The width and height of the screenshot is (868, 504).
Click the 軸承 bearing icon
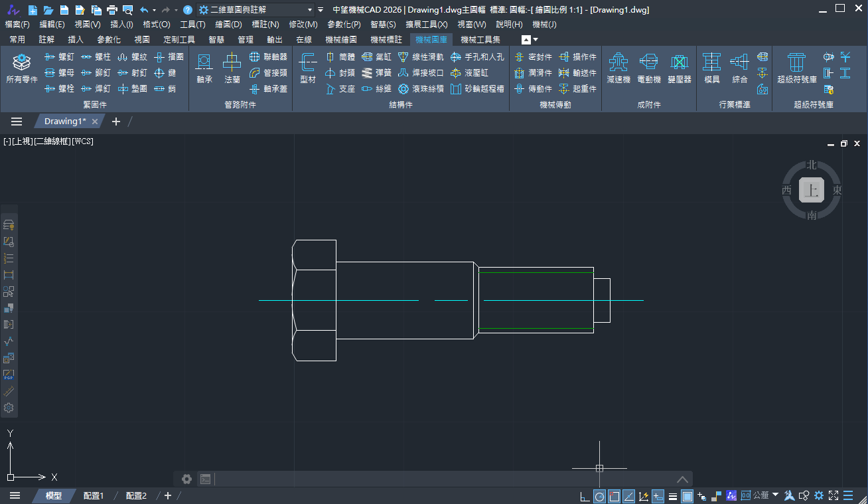point(204,68)
